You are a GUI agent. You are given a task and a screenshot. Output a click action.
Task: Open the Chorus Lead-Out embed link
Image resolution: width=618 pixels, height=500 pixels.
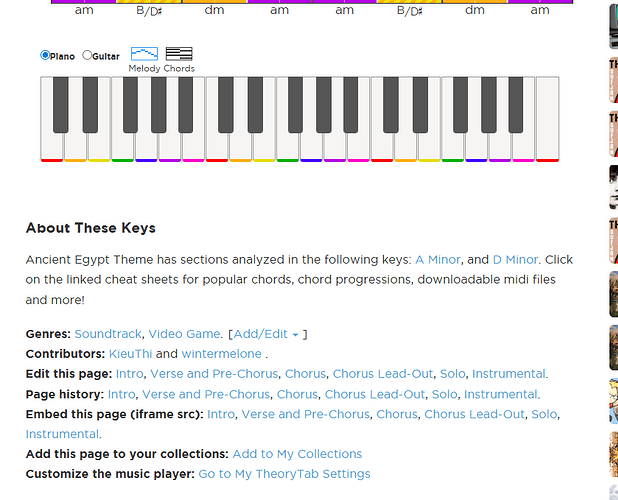[474, 414]
